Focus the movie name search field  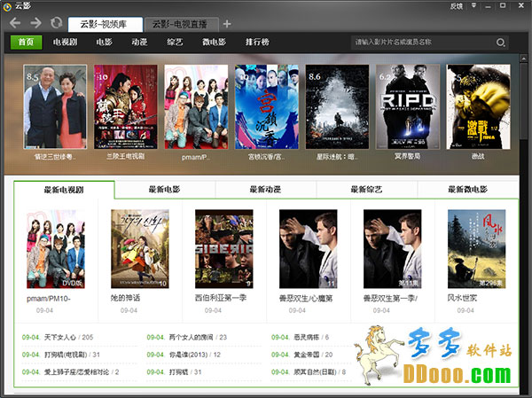pos(422,43)
